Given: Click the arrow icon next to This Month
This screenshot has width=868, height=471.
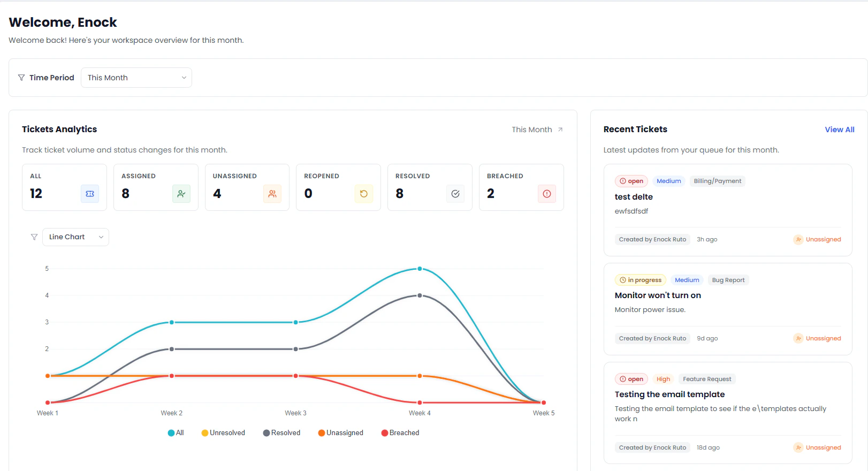Looking at the screenshot, I should 560,130.
